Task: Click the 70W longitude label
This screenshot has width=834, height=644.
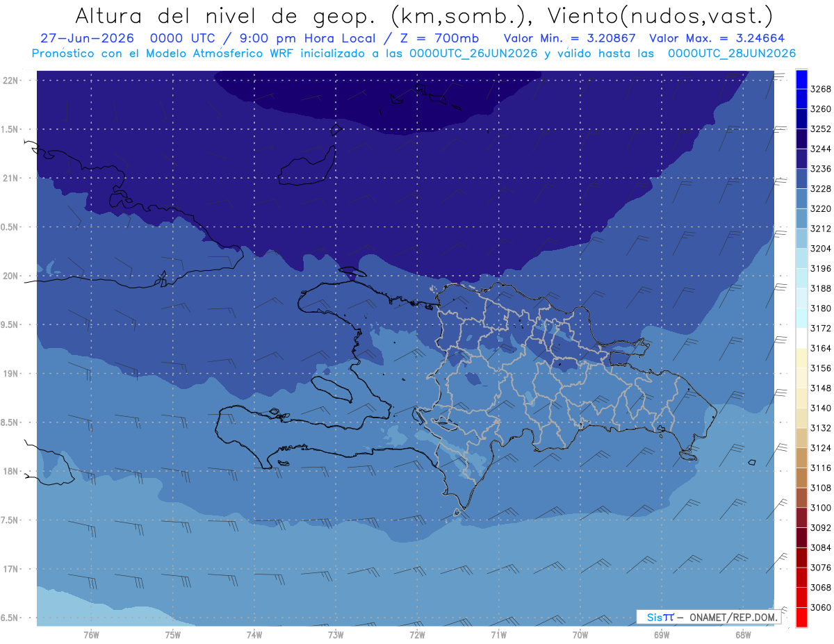Action: click(580, 634)
